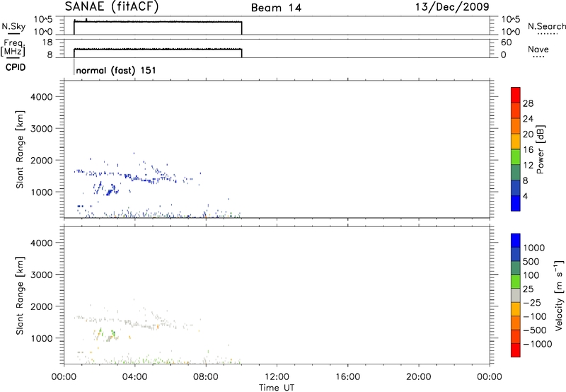Image resolution: width=566 pixels, height=392 pixels.
Task: Click the 2000 tick on power panel axis
Action: click(x=42, y=161)
